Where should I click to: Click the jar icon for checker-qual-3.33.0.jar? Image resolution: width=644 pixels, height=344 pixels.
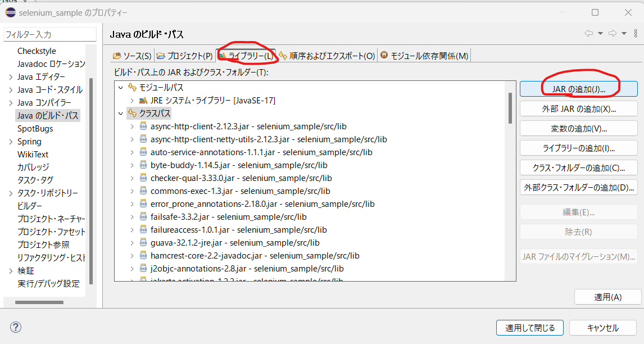pos(143,178)
